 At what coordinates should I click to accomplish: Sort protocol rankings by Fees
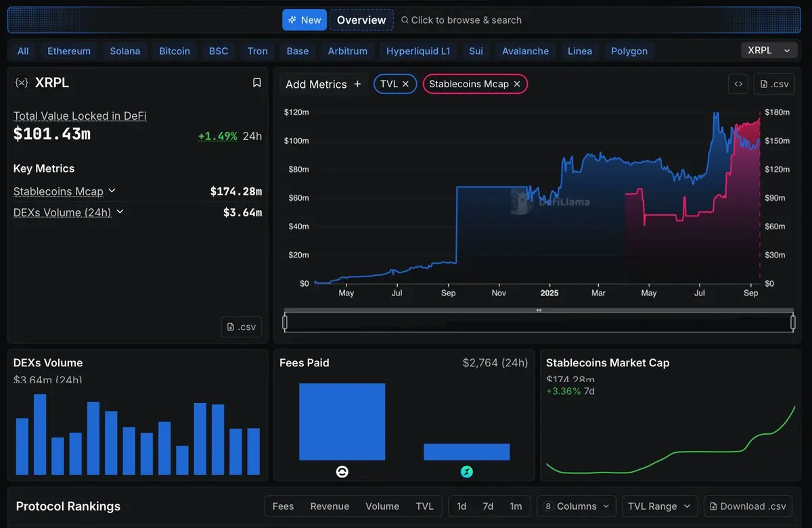pyautogui.click(x=283, y=506)
